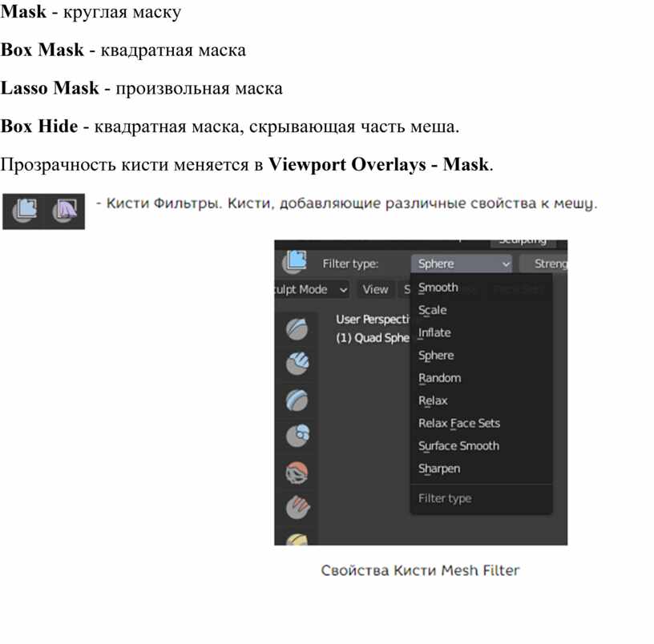Open the View menu in the header
This screenshot has width=654, height=644.
click(375, 290)
